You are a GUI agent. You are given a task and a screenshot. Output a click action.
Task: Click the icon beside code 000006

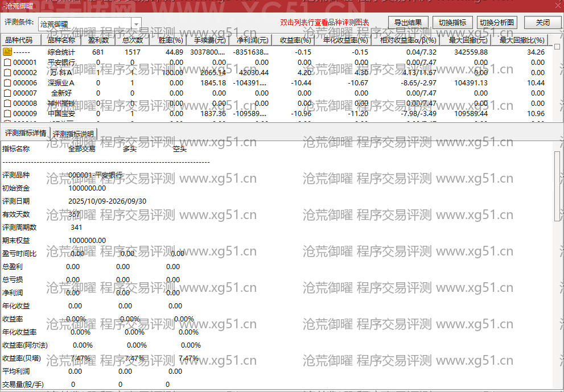[7, 83]
